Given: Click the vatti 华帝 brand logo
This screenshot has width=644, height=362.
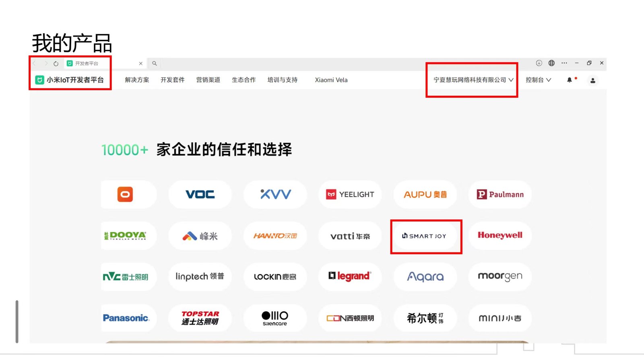Looking at the screenshot, I should point(350,236).
